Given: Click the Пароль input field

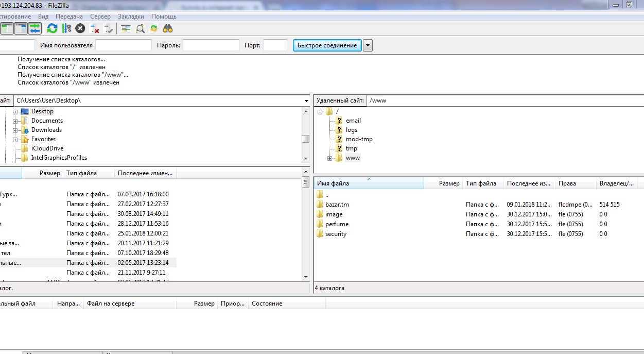Looking at the screenshot, I should (211, 45).
